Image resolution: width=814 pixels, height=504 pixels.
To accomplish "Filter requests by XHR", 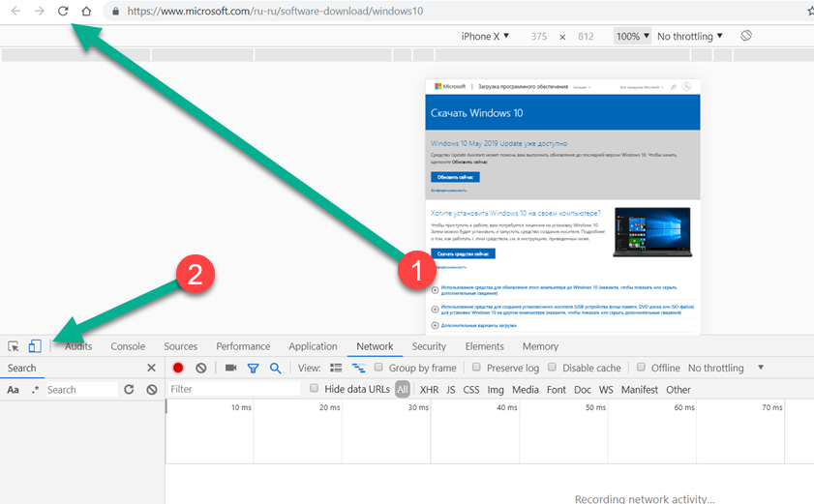I will point(429,389).
